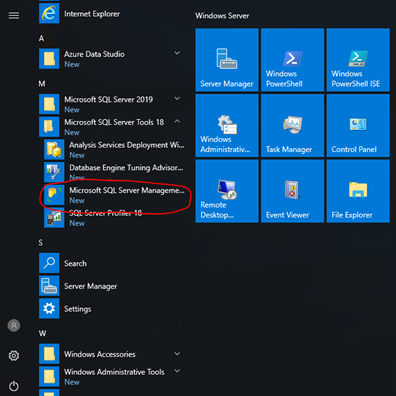Open Database Engine Tuning Advisor icon

point(54,172)
